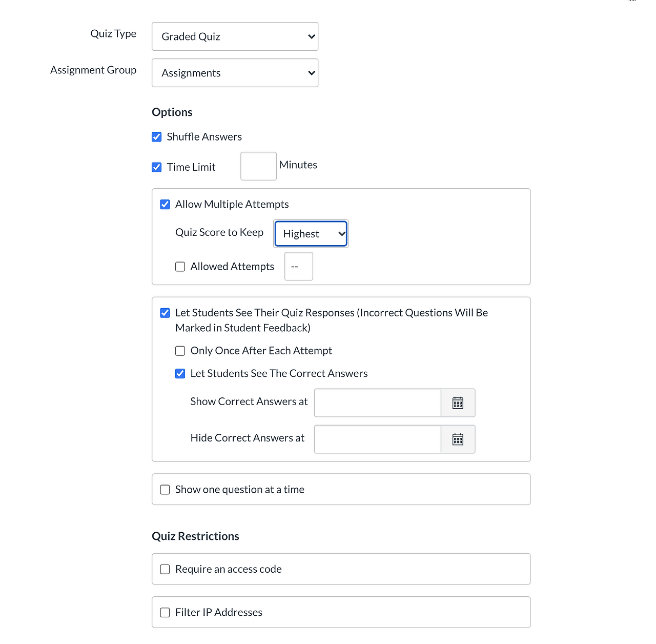
Task: Click the Show Correct Answers at date field
Action: point(377,403)
